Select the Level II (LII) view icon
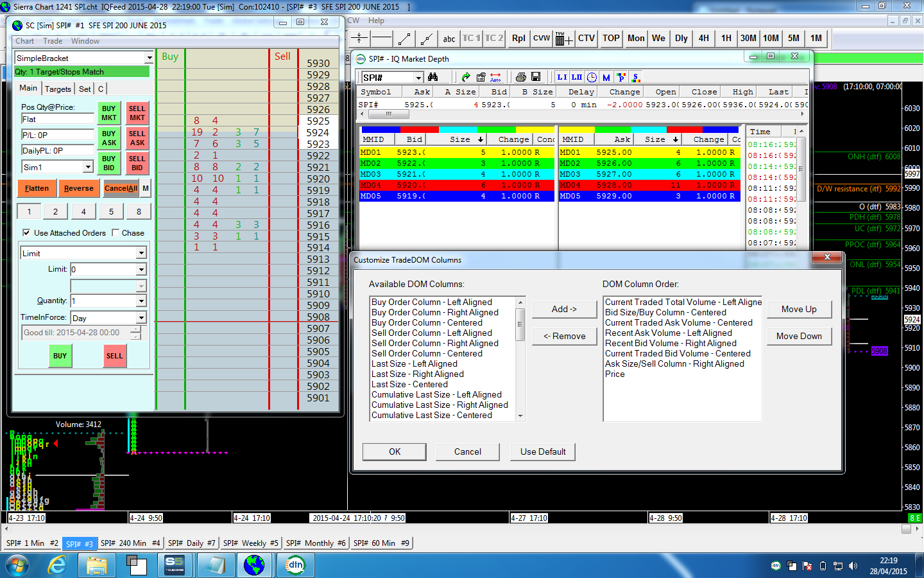The height and width of the screenshot is (578, 924). point(576,77)
